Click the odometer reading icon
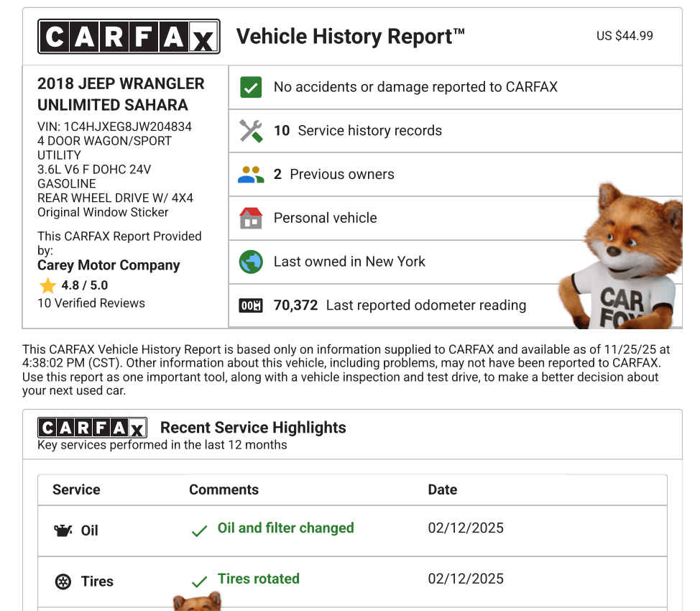Image resolution: width=700 pixels, height=611 pixels. click(x=250, y=305)
